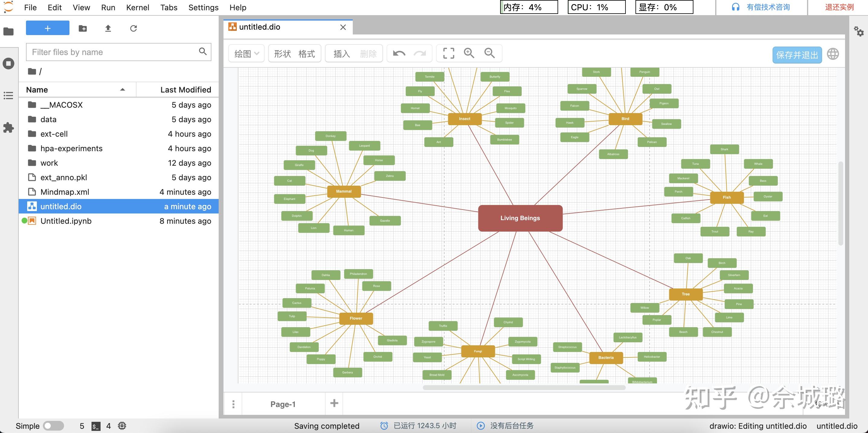Click the new folder icon

(x=82, y=28)
